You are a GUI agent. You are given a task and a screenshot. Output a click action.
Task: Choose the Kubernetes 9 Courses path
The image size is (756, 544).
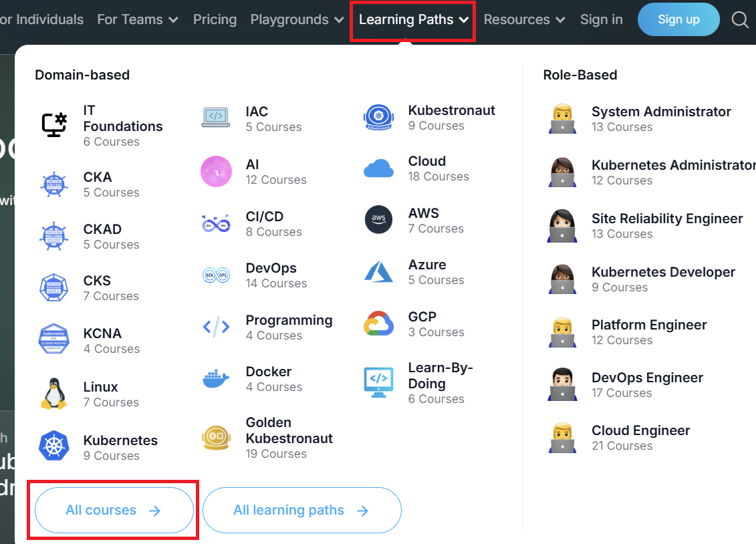98,448
